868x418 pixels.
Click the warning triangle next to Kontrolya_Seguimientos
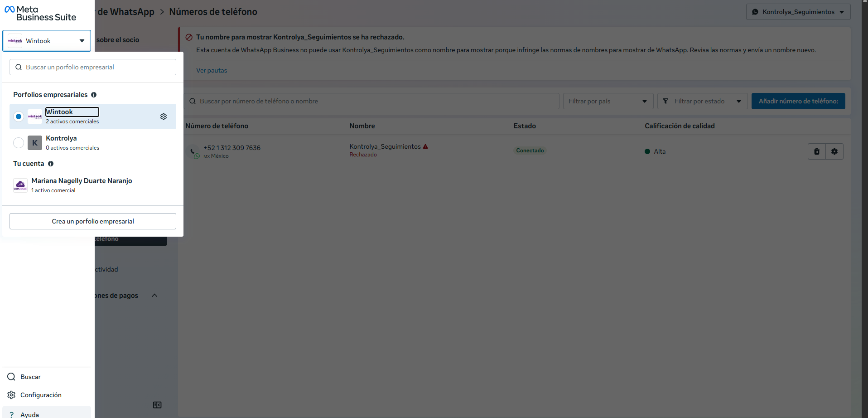[425, 146]
